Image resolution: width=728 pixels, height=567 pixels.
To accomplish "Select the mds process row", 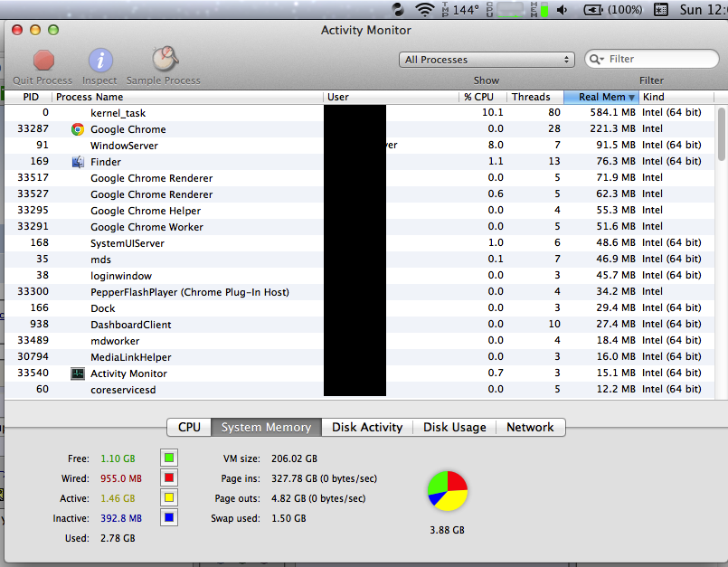I will coord(359,260).
